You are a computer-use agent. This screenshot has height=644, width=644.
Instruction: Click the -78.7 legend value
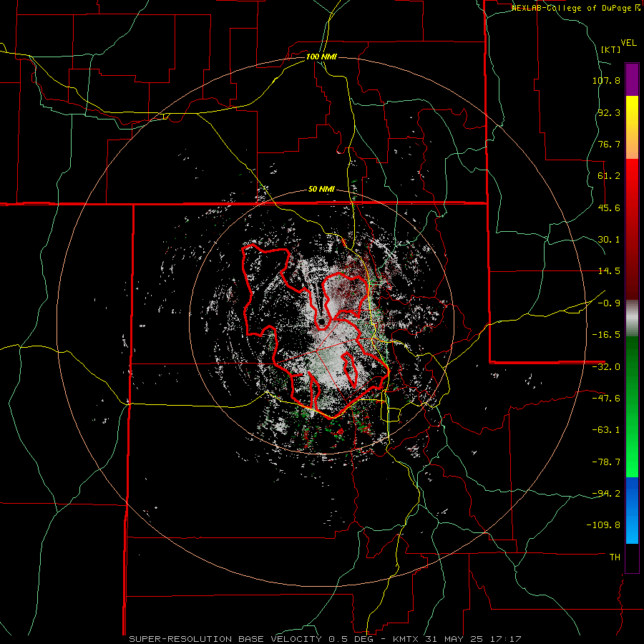coord(606,462)
